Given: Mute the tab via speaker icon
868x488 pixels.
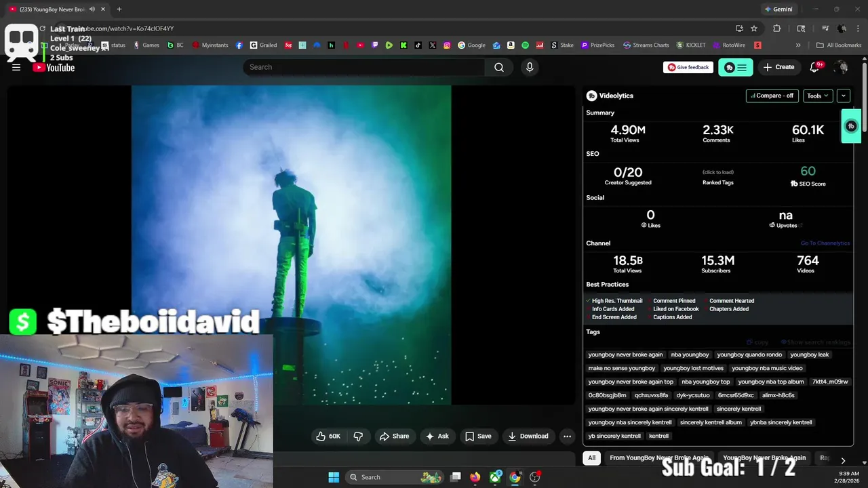Looking at the screenshot, I should (x=92, y=9).
